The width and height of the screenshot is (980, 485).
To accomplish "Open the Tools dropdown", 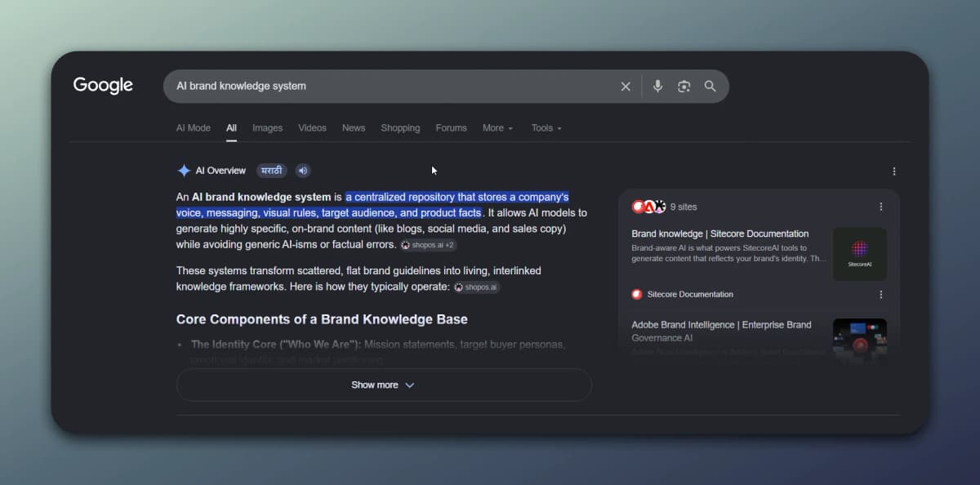I will tap(546, 128).
